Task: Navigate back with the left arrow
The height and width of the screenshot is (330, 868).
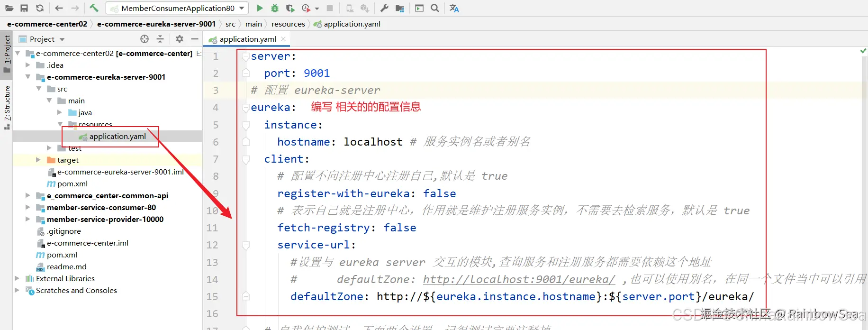Action: [59, 8]
